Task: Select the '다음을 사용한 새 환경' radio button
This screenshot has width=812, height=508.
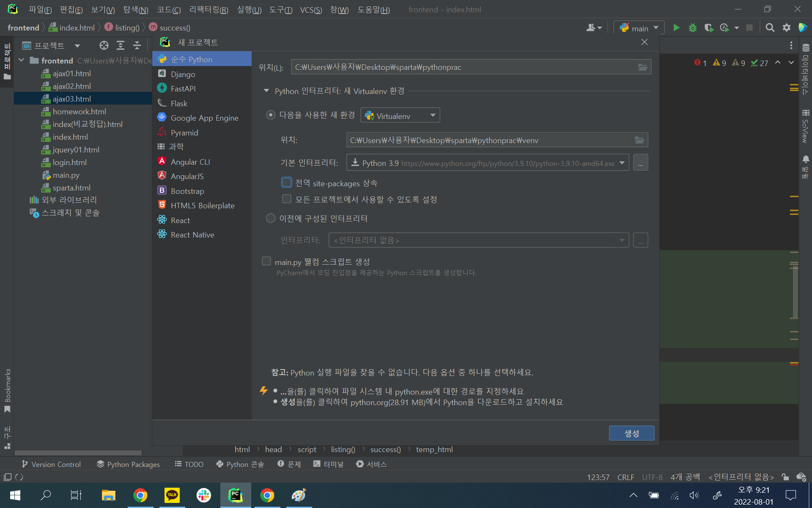Action: pos(271,115)
